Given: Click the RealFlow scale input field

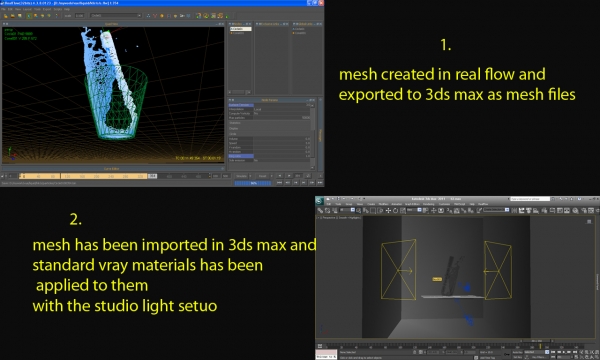Looking at the screenshot, I should pos(79,16).
